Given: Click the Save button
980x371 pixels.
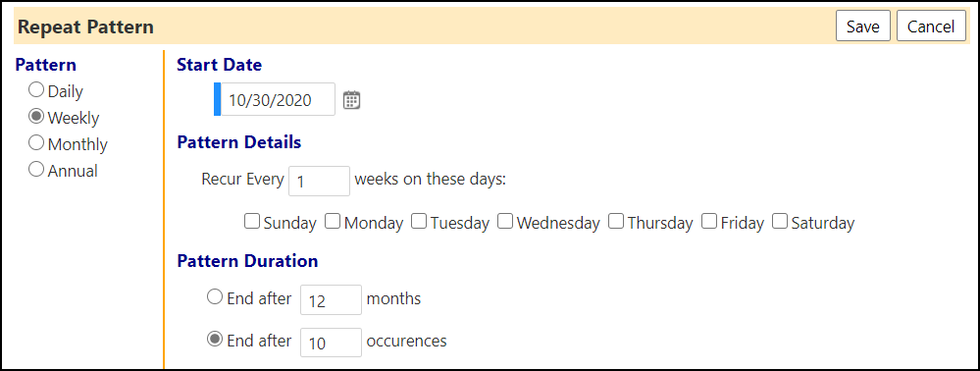Looking at the screenshot, I should (863, 26).
